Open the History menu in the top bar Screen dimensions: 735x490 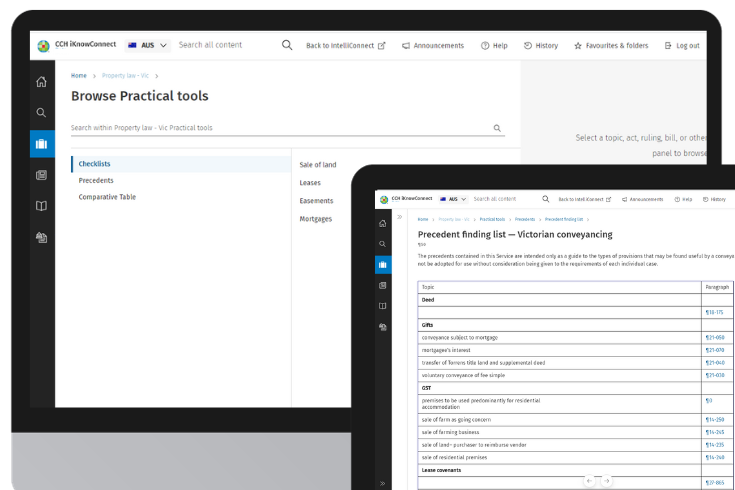[541, 45]
